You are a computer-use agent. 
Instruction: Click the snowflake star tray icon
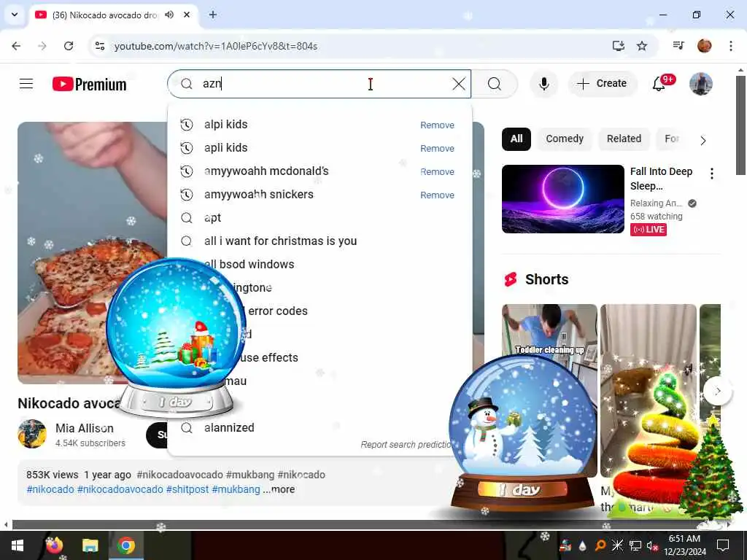pyautogui.click(x=617, y=545)
